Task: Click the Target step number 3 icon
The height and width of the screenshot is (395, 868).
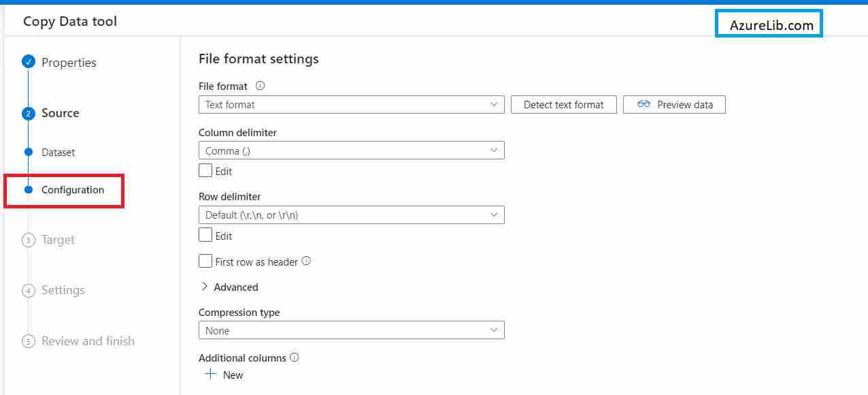Action: pos(28,240)
